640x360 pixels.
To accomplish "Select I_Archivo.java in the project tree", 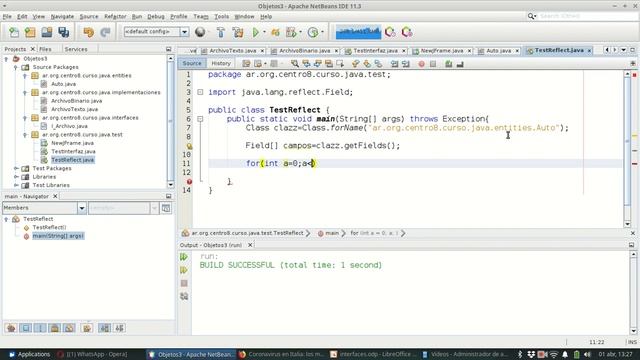I will [69, 126].
